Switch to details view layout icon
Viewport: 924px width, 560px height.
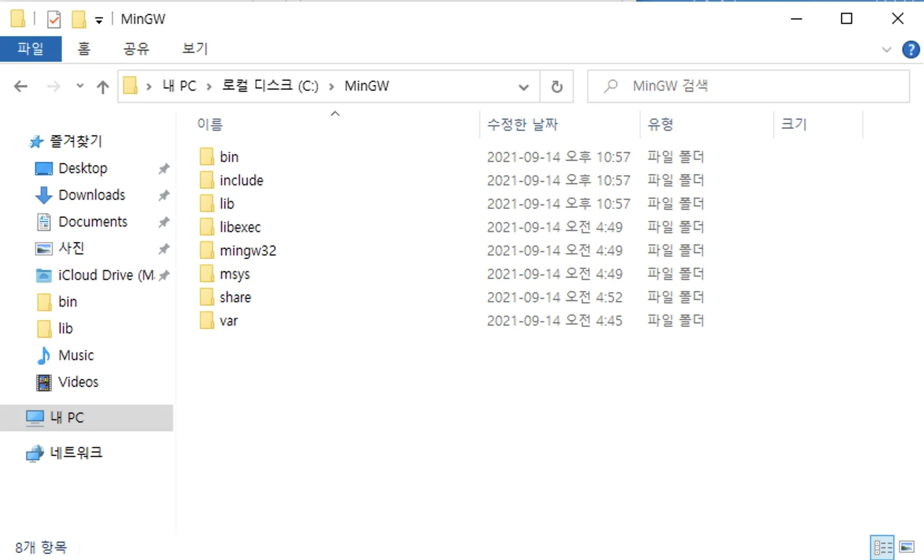point(882,547)
